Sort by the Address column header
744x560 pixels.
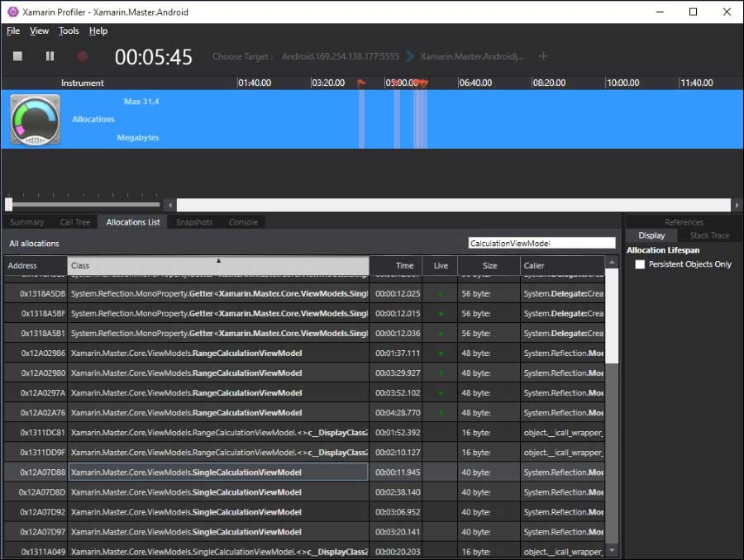[36, 265]
